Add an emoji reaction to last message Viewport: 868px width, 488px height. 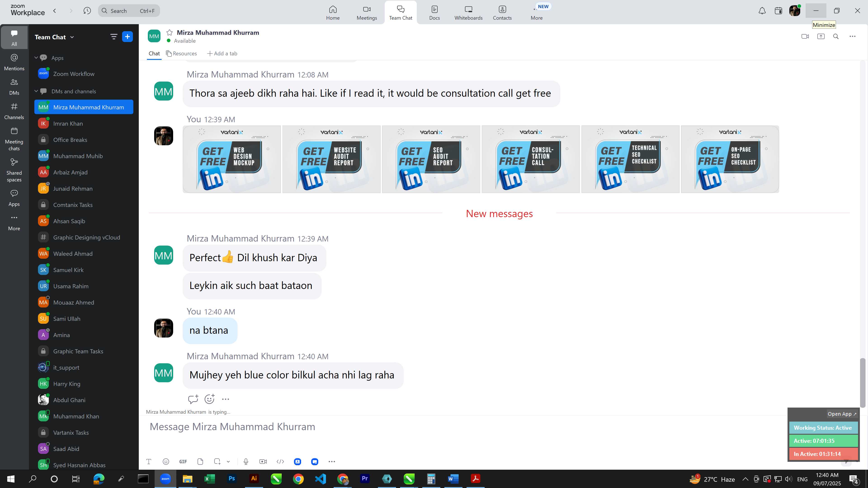pos(210,399)
